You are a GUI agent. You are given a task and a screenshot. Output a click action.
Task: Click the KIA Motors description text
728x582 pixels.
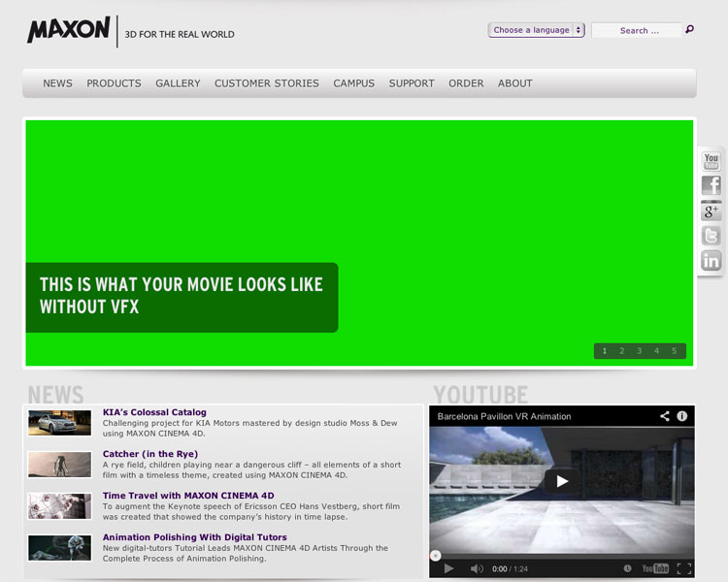click(x=249, y=429)
